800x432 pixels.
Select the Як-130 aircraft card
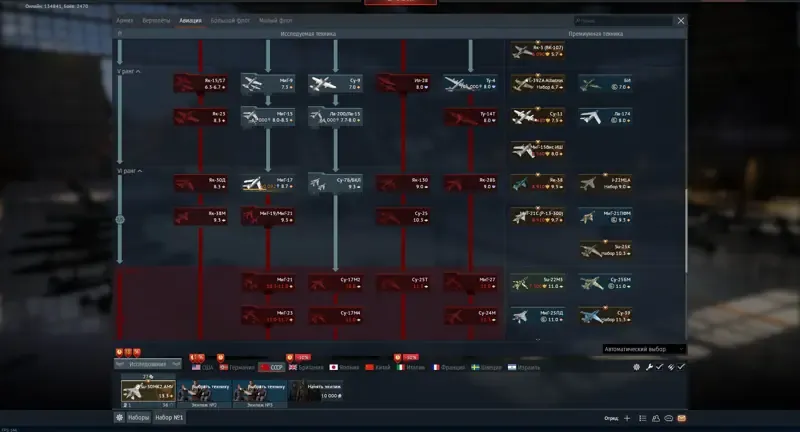click(x=403, y=183)
